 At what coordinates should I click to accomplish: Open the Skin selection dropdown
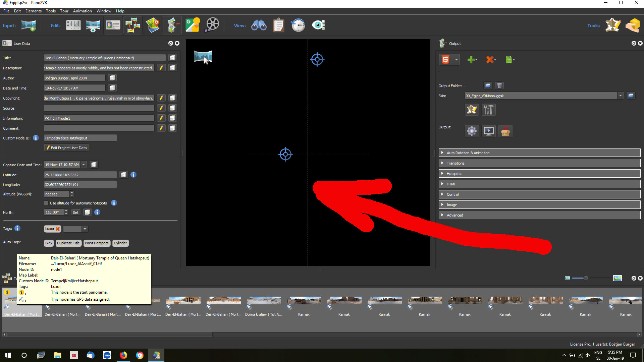click(621, 96)
